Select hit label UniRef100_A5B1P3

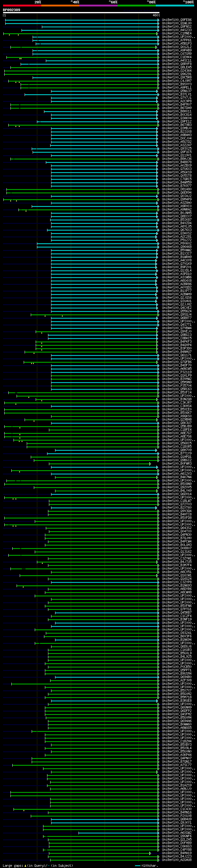177,43
